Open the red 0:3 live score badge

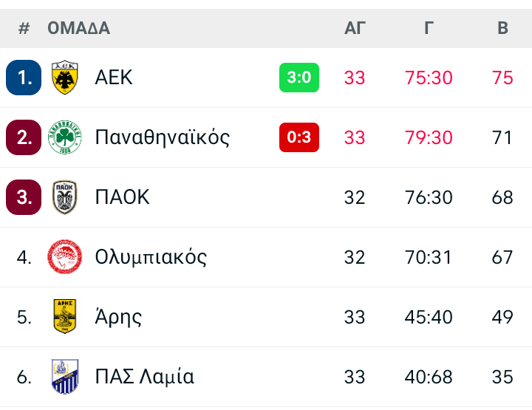(299, 137)
